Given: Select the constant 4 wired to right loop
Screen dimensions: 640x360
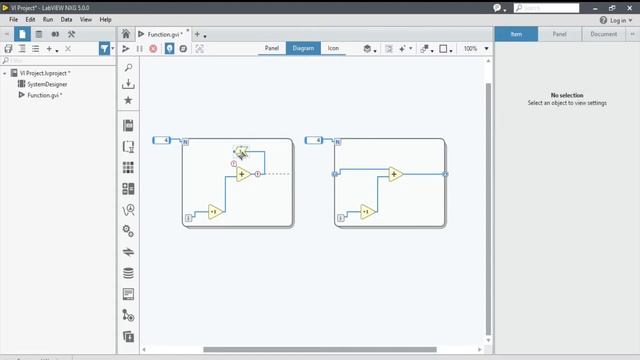Looking at the screenshot, I should [x=314, y=140].
